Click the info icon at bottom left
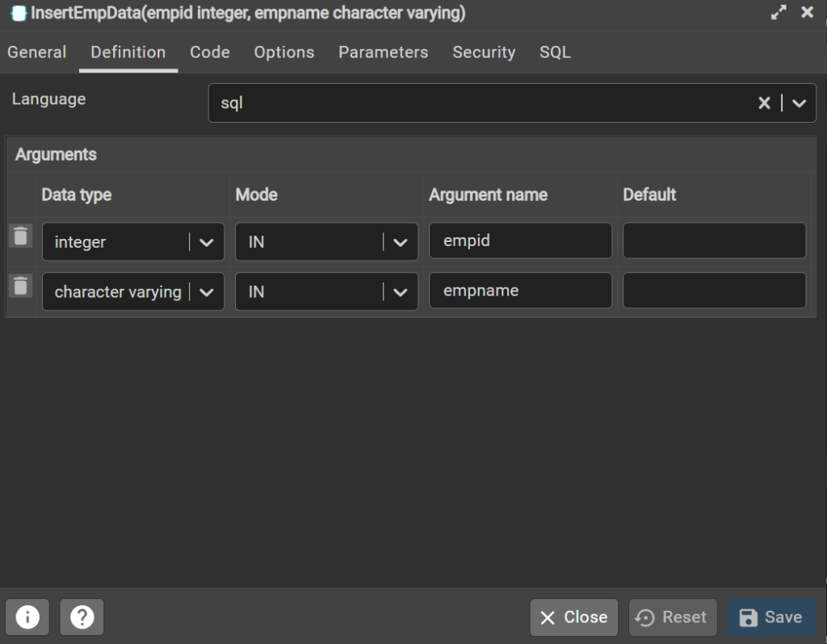Image resolution: width=827 pixels, height=644 pixels. (x=27, y=617)
